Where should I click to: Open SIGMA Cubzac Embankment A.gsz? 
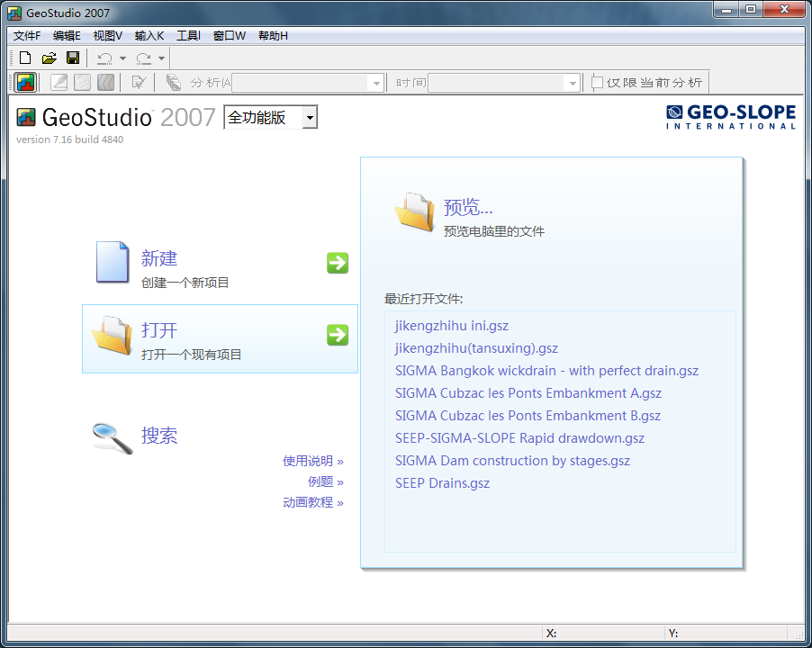click(528, 393)
